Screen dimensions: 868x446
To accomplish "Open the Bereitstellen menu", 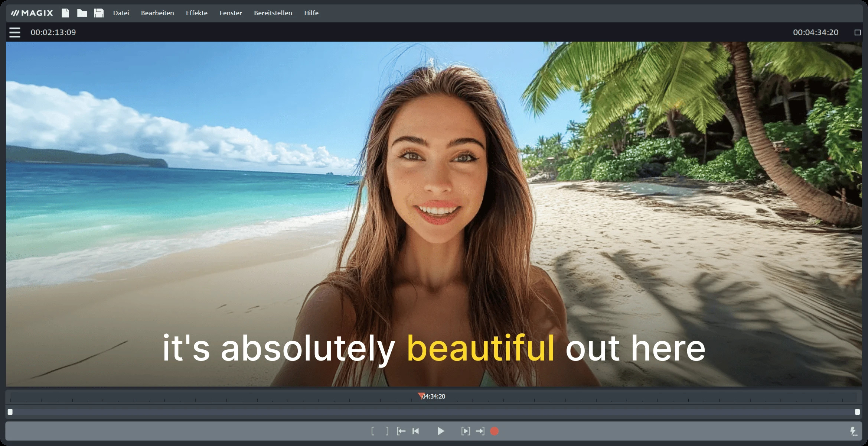I will point(273,13).
